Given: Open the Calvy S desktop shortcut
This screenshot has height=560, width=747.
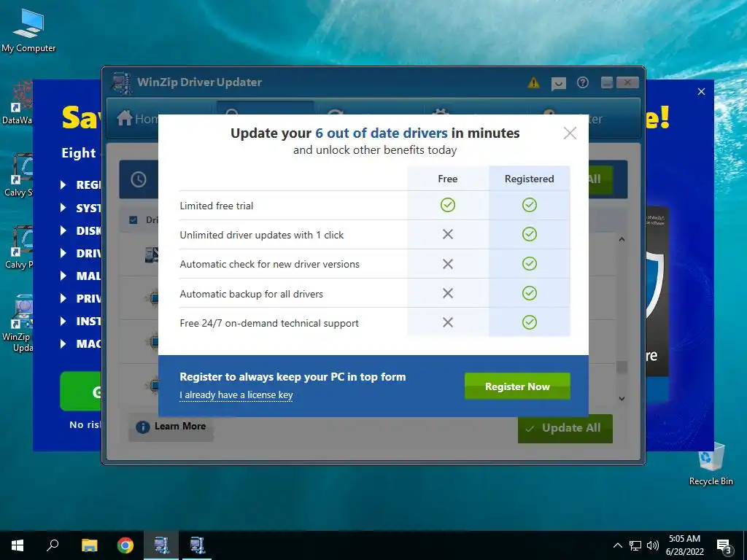Looking at the screenshot, I should click(x=18, y=175).
